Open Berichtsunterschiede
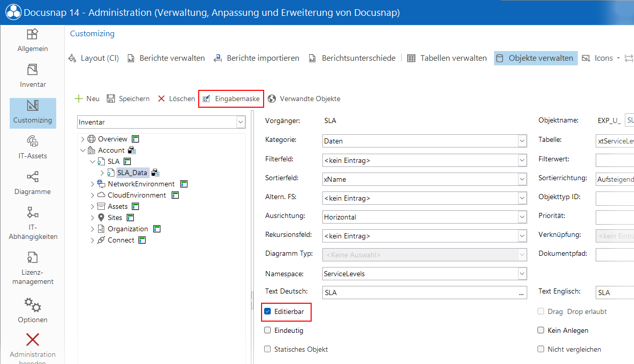 (352, 58)
